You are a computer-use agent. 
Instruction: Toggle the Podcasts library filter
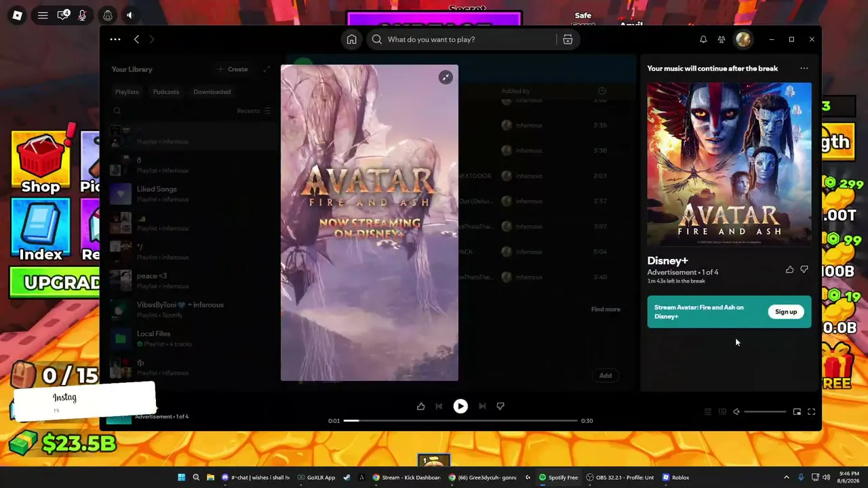(x=166, y=91)
